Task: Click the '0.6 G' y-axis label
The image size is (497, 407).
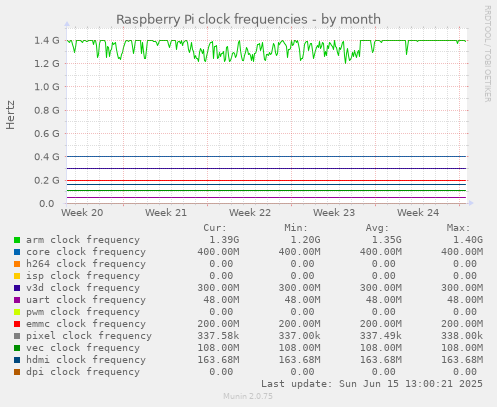Action: tap(47, 134)
